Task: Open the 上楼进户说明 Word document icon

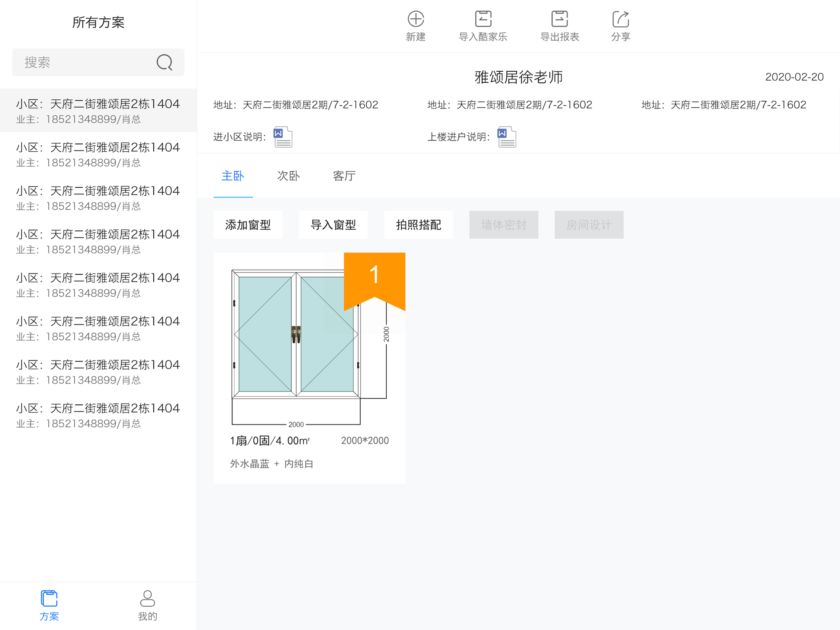Action: 507,137
